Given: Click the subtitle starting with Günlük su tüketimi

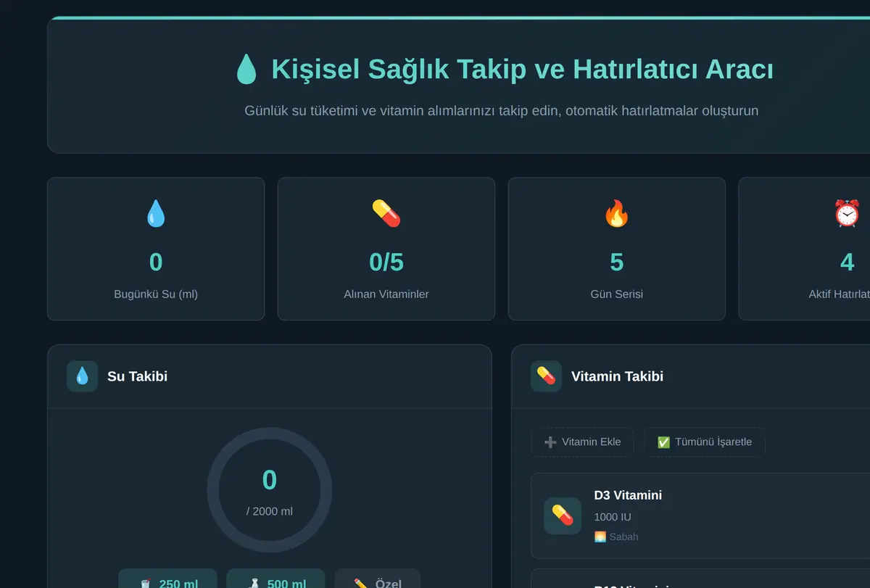Looking at the screenshot, I should point(502,111).
